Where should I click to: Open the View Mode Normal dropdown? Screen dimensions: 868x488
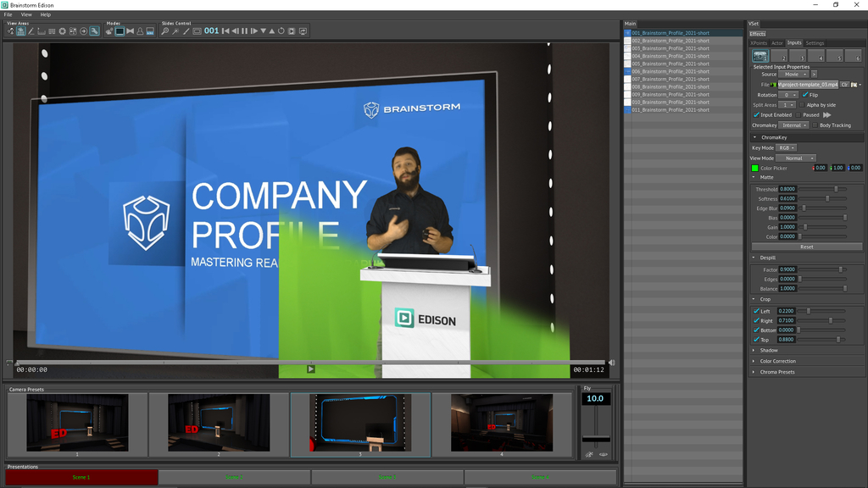tap(796, 158)
